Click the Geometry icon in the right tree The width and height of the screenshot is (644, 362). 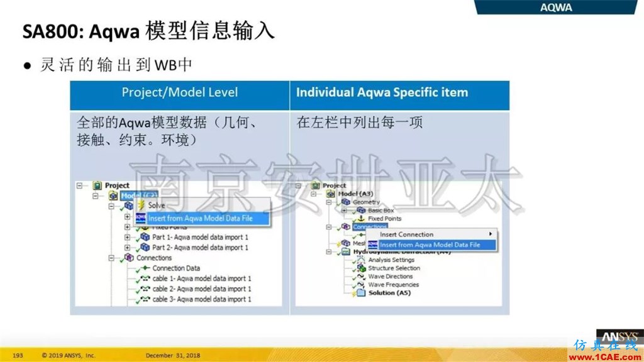[x=346, y=202]
